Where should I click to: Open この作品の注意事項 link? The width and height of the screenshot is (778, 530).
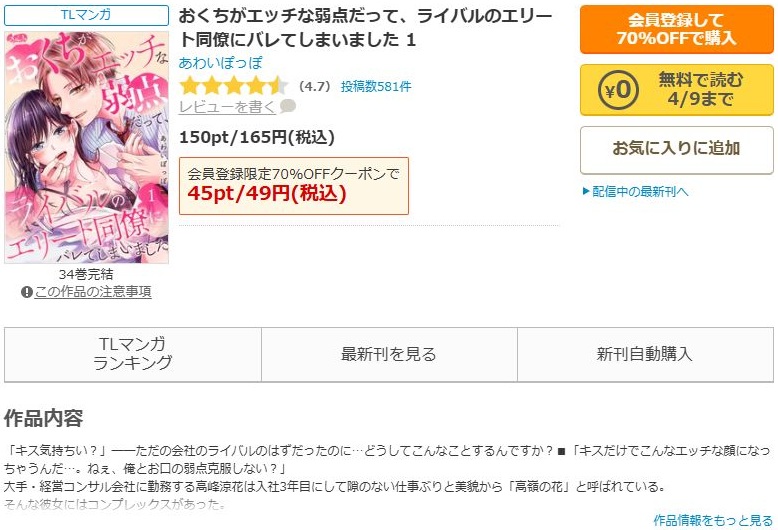(x=93, y=292)
